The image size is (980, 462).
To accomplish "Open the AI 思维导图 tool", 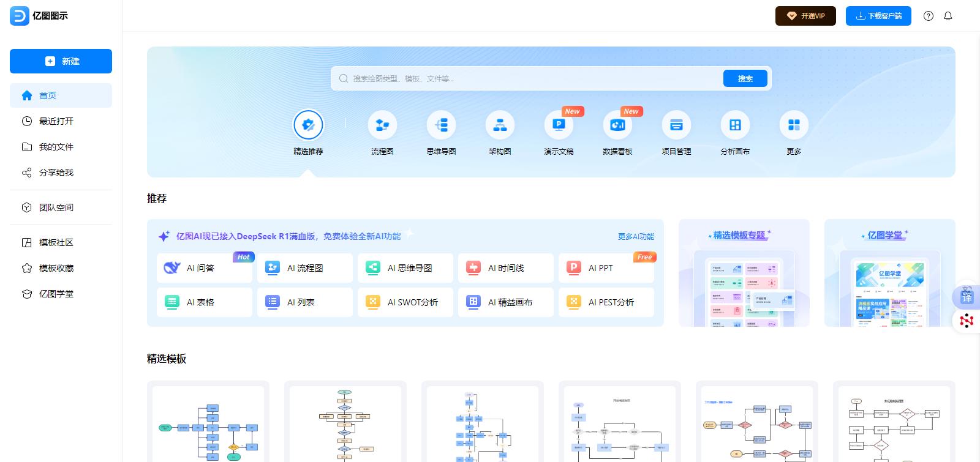I will click(405, 268).
